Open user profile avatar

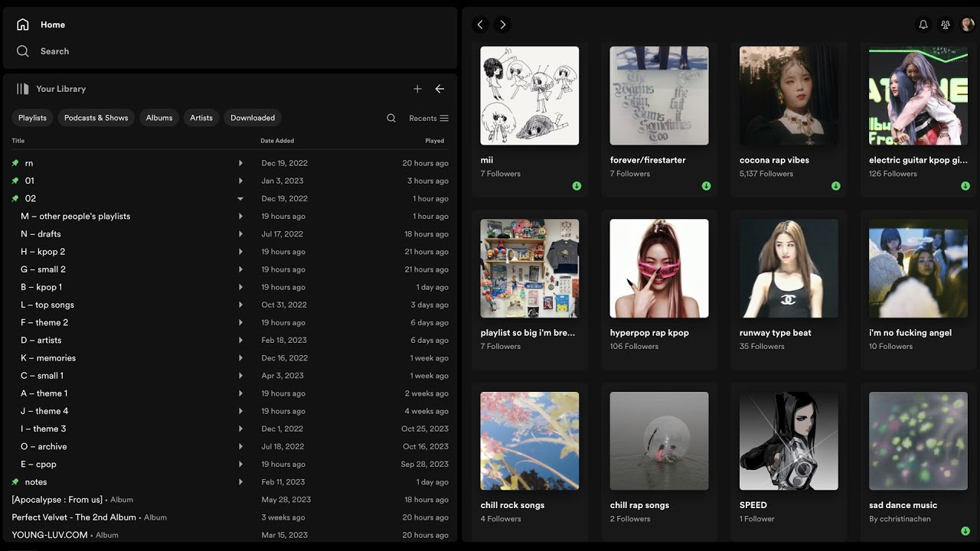[x=968, y=24]
